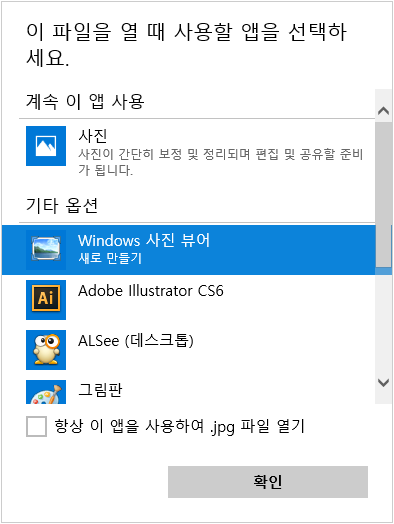The image size is (394, 524).
Task: Click scrollbar down arrow in app list
Action: 383,382
